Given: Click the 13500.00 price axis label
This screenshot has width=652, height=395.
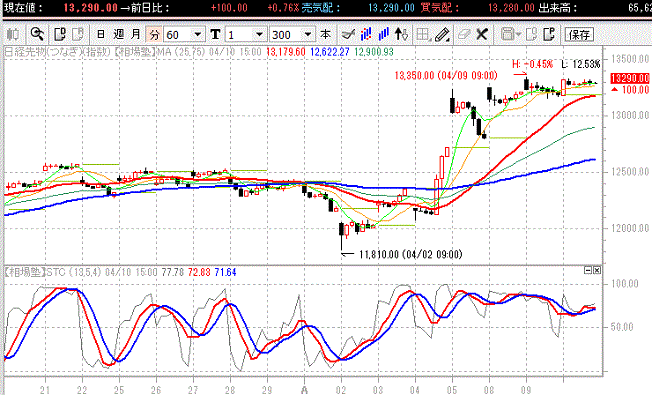Looking at the screenshot, I should tap(630, 59).
